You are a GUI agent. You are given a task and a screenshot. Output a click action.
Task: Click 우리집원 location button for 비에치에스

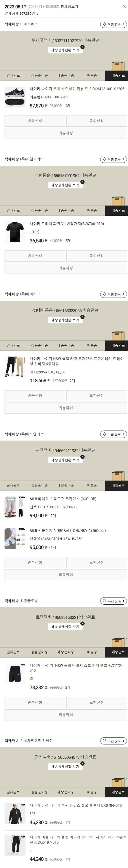pos(113,25)
